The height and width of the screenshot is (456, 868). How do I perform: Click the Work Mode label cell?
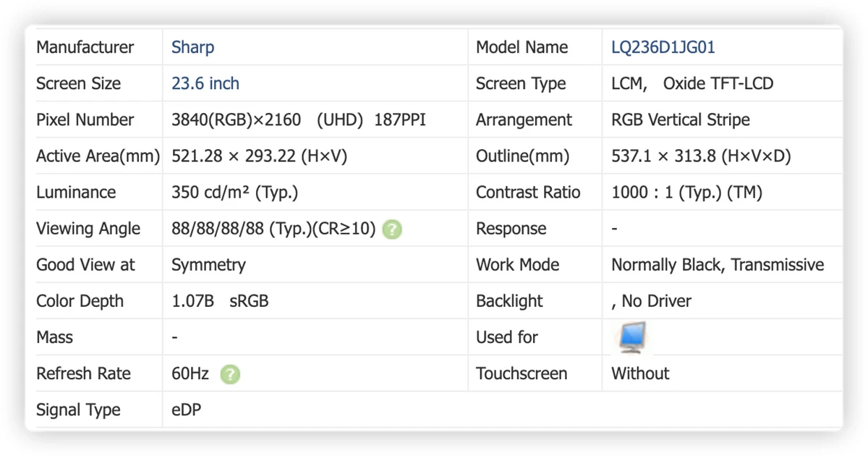point(535,265)
